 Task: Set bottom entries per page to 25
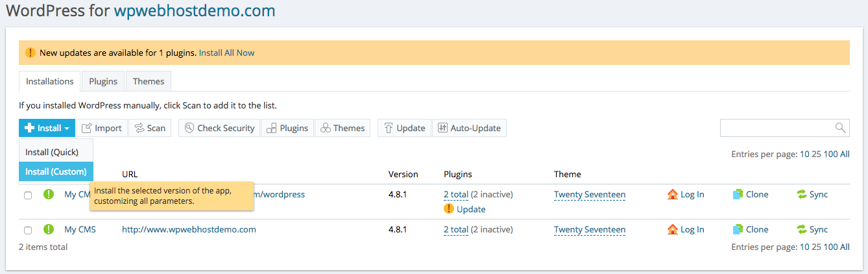[817, 247]
